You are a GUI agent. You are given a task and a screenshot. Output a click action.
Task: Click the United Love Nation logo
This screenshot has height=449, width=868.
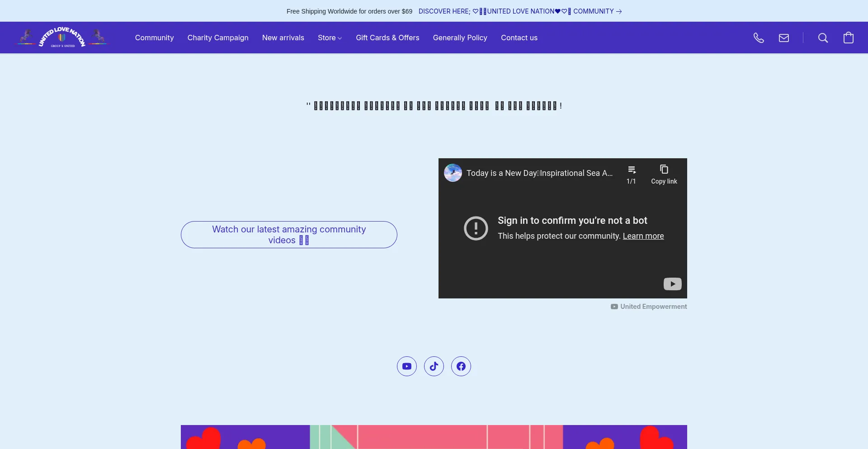tap(62, 38)
